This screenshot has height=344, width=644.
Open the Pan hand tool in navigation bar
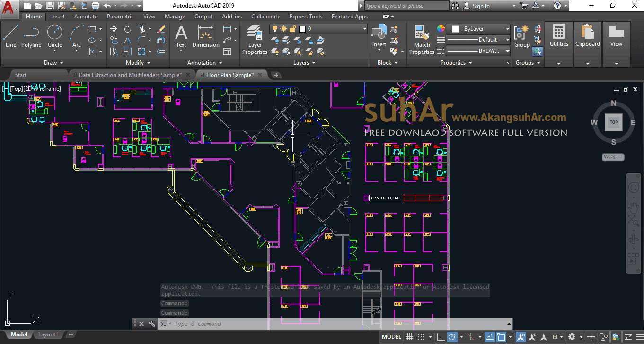pos(633,206)
